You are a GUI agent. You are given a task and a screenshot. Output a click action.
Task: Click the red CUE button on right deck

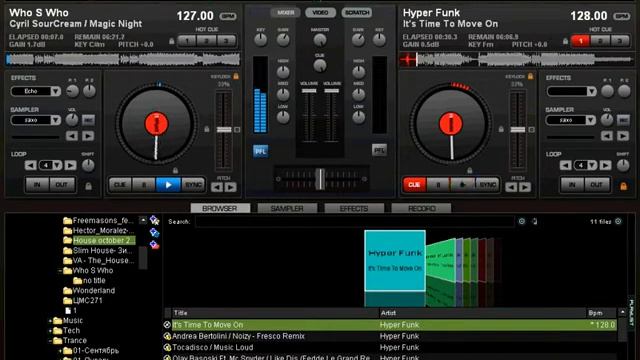[414, 185]
